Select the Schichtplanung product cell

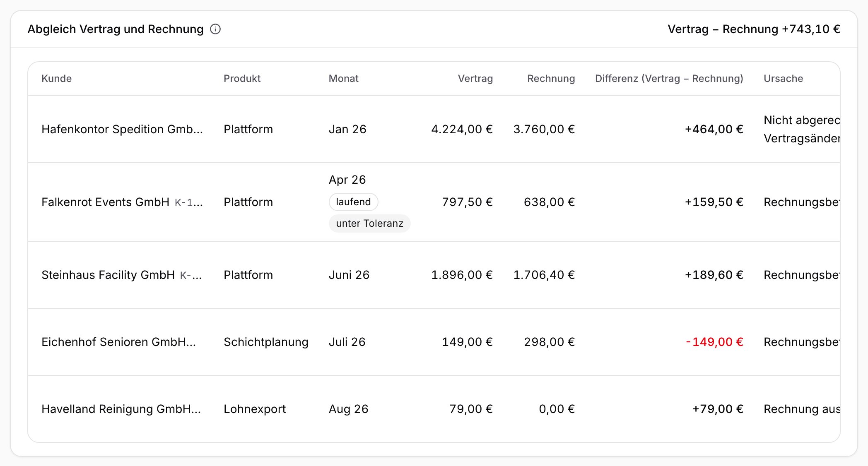[266, 342]
